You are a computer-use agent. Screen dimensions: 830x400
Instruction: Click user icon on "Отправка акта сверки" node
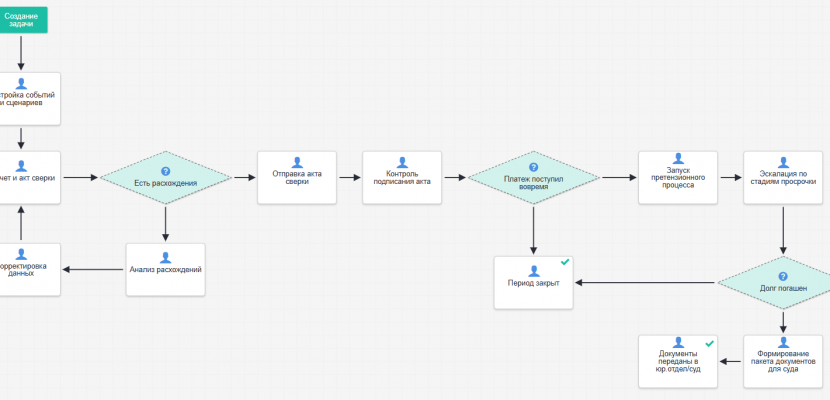[297, 162]
